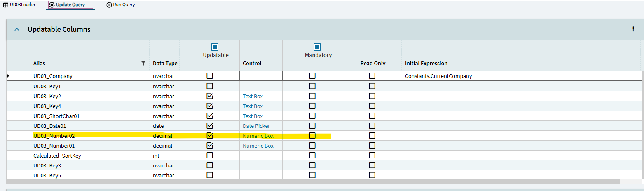Click the Update Query refresh icon
Image resolution: width=644 pixels, height=191 pixels.
click(x=52, y=5)
